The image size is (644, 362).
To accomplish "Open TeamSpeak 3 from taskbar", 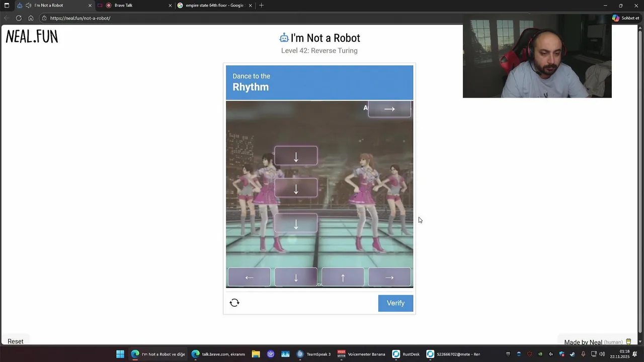I will click(313, 354).
